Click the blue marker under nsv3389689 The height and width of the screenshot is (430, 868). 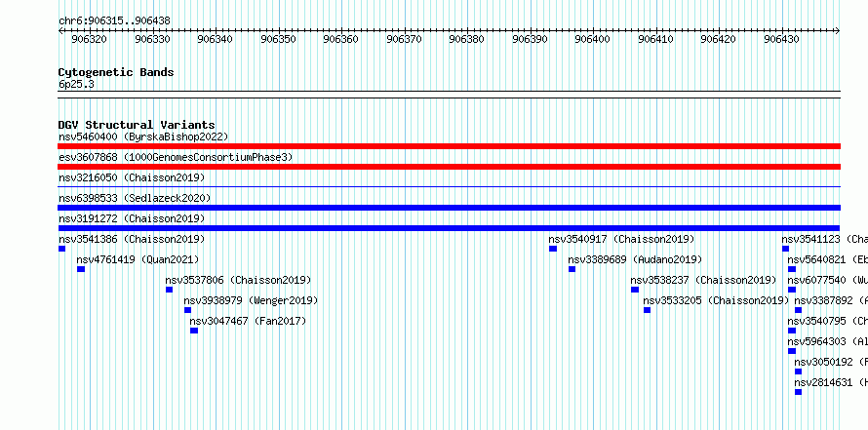pos(572,269)
